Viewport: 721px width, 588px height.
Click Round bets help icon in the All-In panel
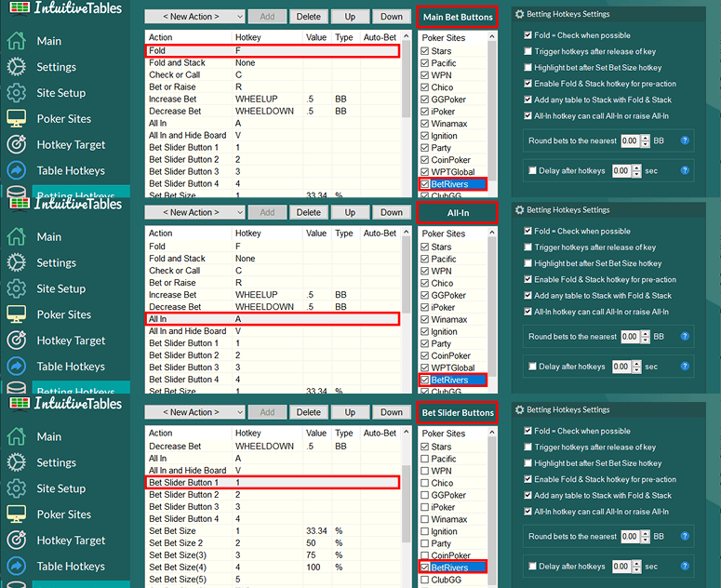tap(685, 337)
